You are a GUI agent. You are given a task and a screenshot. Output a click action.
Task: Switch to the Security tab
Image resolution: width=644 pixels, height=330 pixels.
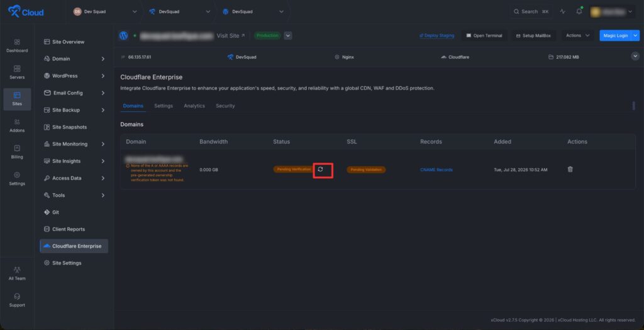(x=226, y=106)
